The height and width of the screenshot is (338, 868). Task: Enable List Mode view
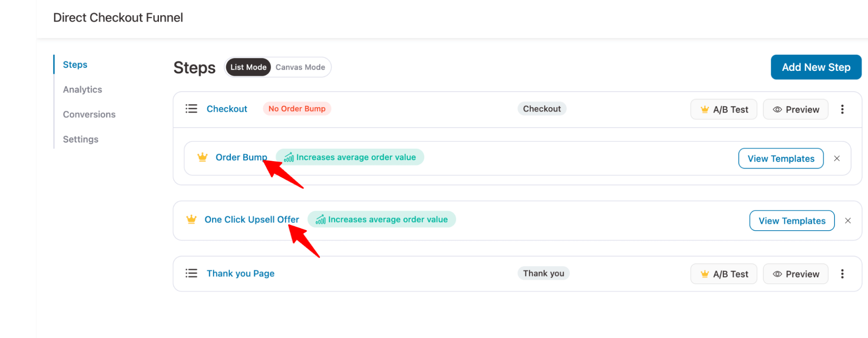[248, 67]
